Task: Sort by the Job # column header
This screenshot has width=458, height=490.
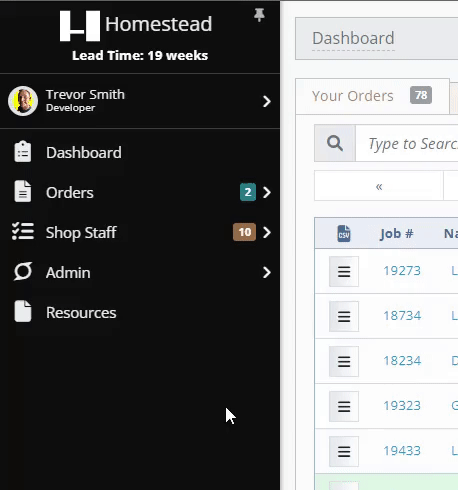Action: click(396, 234)
